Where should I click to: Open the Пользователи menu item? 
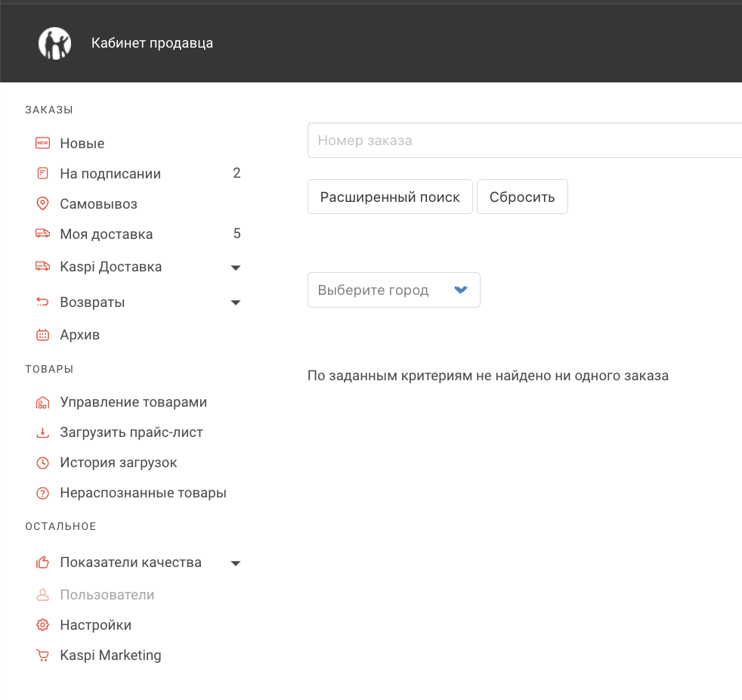click(107, 594)
